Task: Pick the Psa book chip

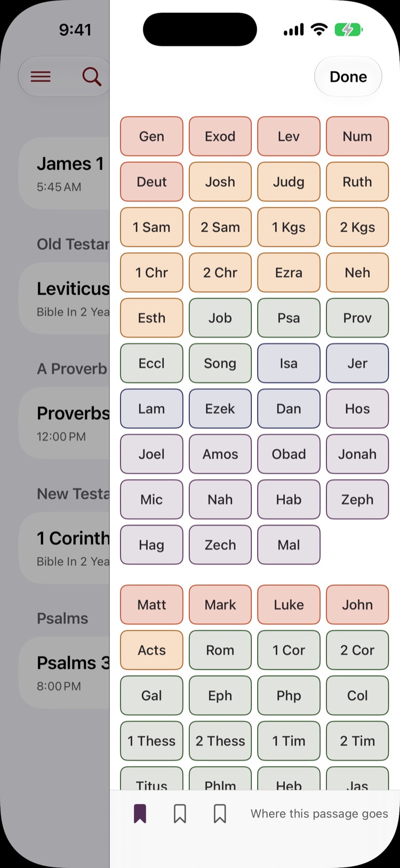Action: click(x=289, y=318)
